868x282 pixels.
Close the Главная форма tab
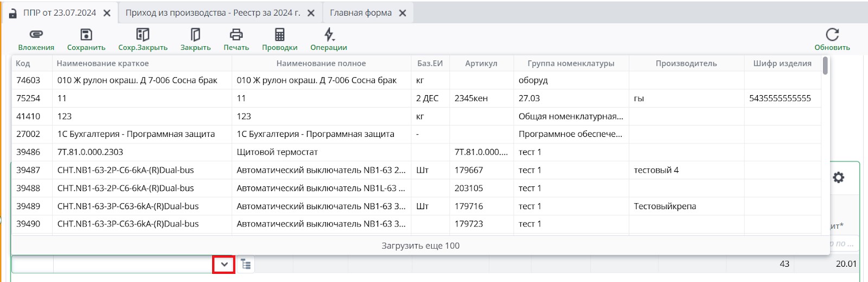pyautogui.click(x=403, y=13)
